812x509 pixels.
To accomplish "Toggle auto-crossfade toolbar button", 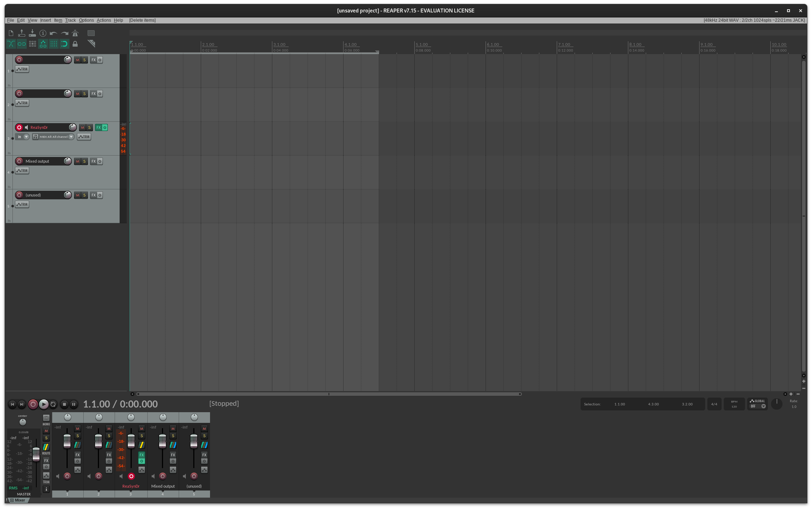I will (11, 44).
